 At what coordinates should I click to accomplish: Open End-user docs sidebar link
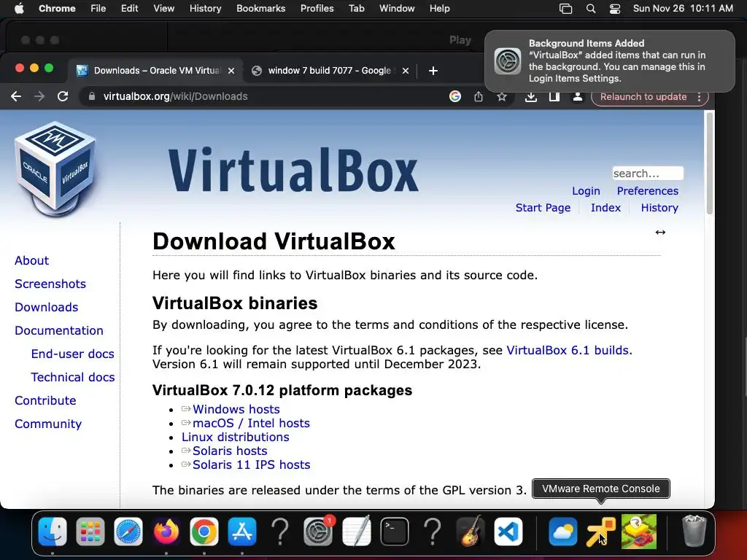(x=72, y=354)
